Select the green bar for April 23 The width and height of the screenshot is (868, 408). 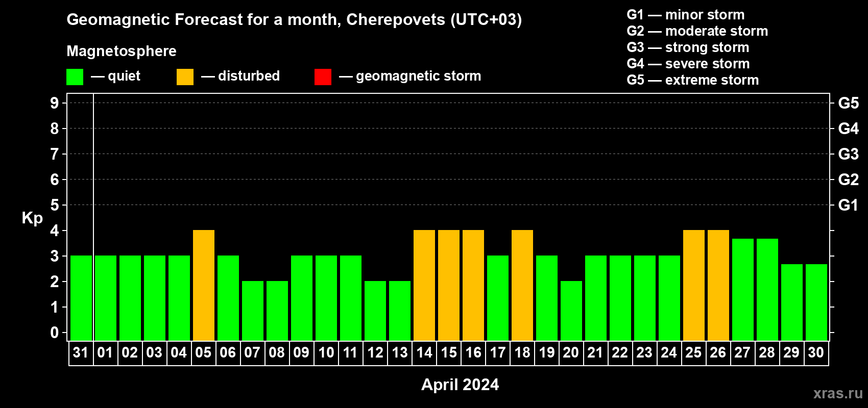click(645, 298)
